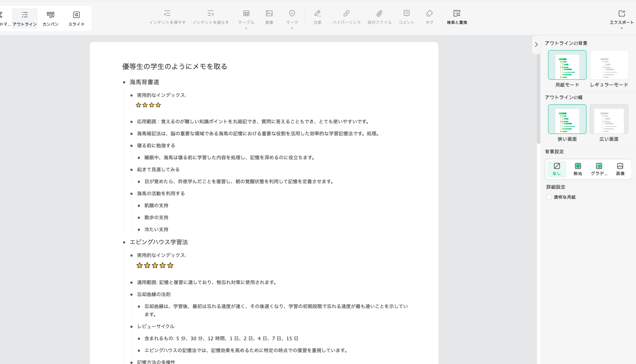Choose グラデ gradient background option
This screenshot has width=636, height=364.
[599, 169]
